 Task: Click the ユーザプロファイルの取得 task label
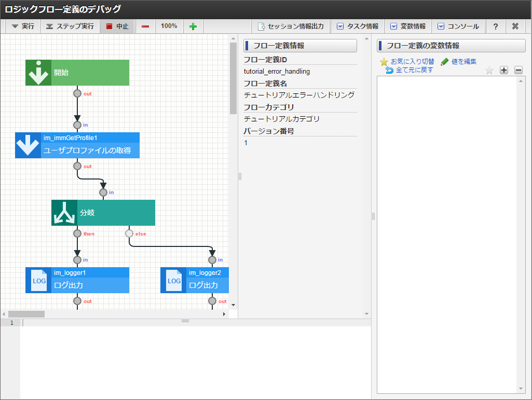87,150
